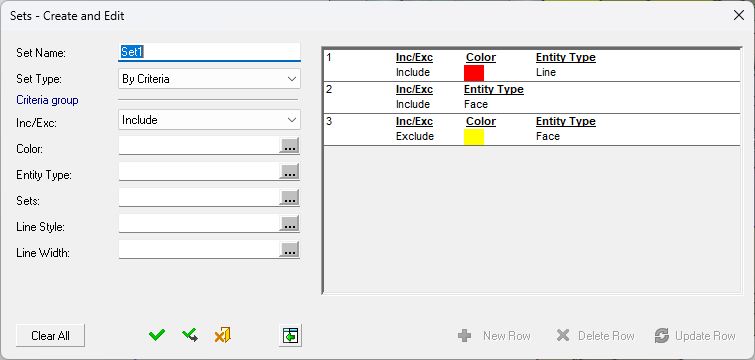Click the Update Row refresh icon
This screenshot has height=360, width=755.
(662, 336)
